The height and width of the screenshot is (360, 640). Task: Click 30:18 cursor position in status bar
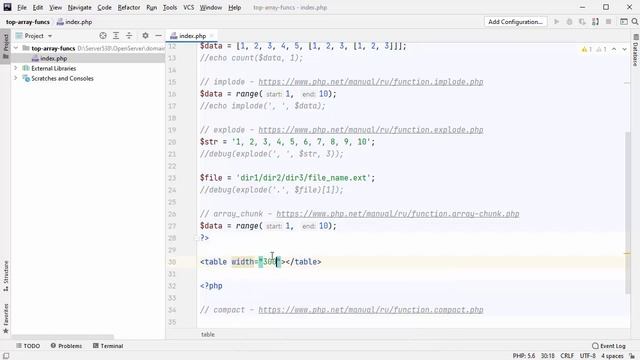point(548,356)
